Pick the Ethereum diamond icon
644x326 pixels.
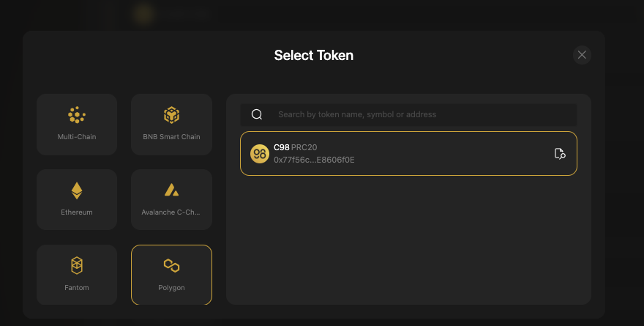(77, 190)
